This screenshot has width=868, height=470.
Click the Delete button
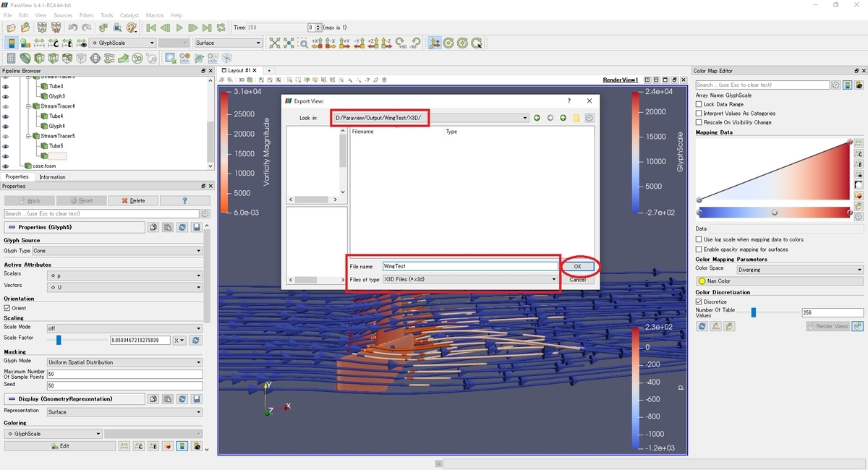tap(132, 200)
